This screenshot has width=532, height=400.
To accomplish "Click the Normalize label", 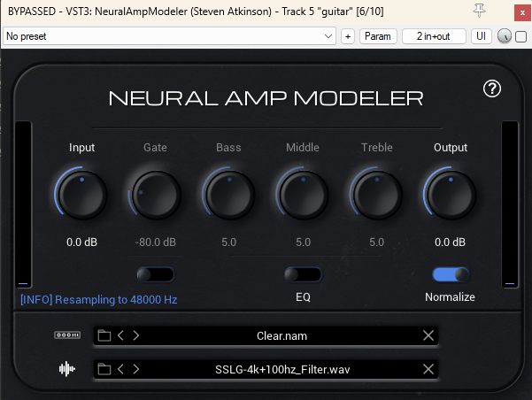I will [450, 297].
